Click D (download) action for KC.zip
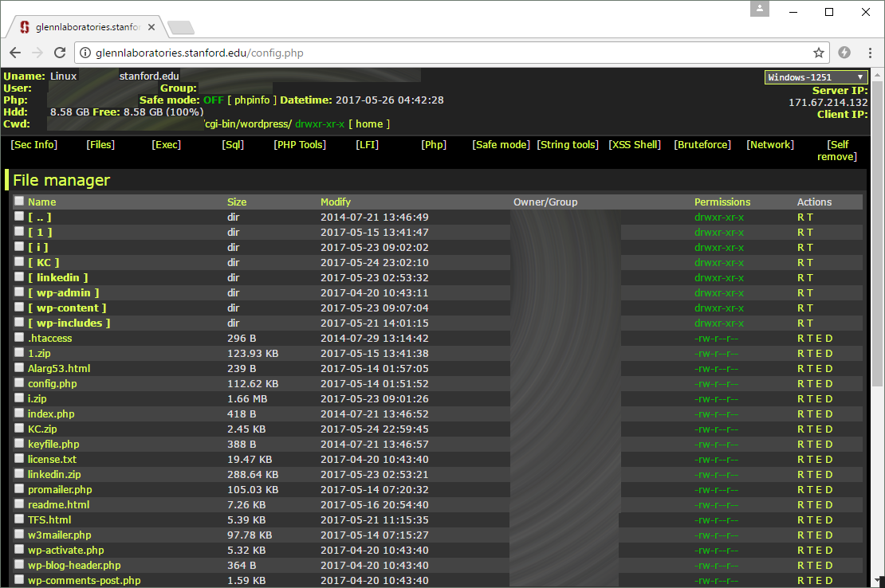 [828, 429]
